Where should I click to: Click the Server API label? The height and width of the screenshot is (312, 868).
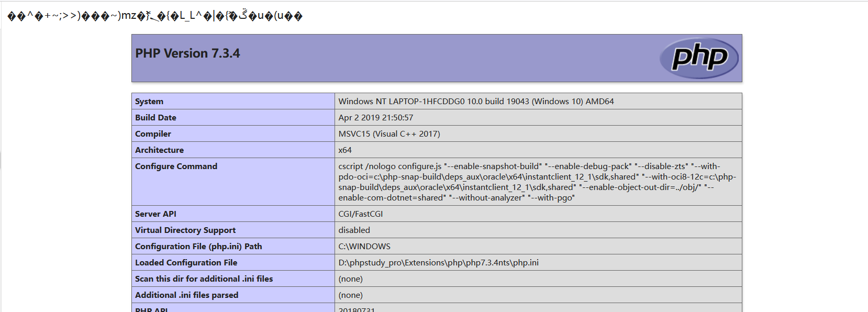click(155, 214)
